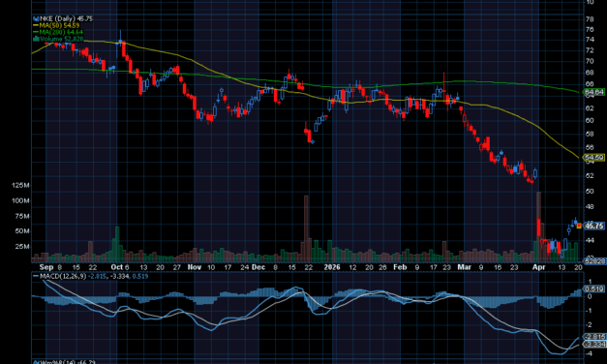Click the 75M volume scale label
The height and width of the screenshot is (364, 607).
pos(22,216)
